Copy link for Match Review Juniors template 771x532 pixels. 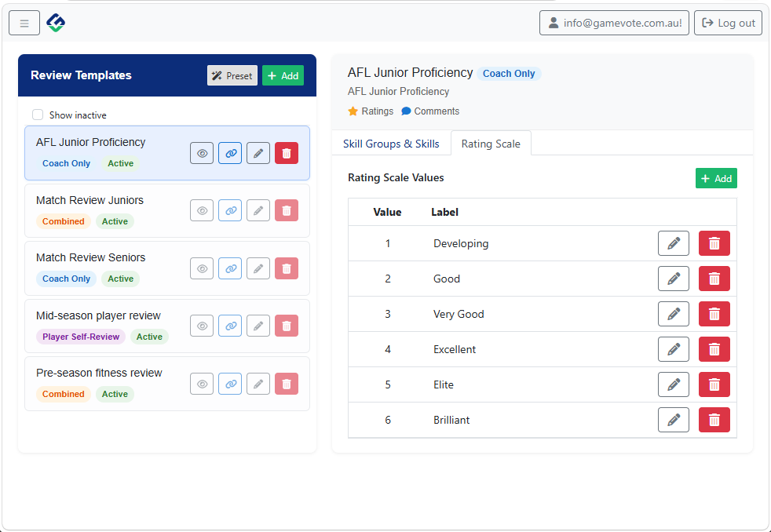[x=230, y=210]
